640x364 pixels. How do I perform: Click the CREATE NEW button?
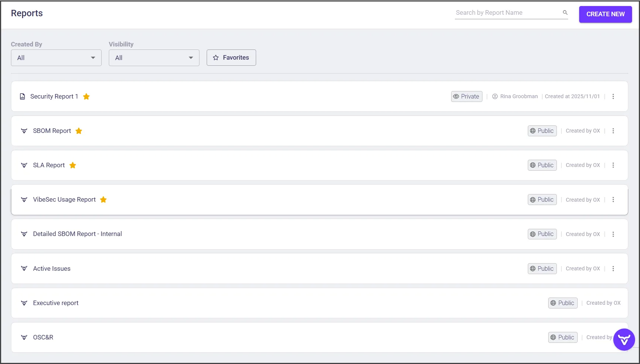605,14
